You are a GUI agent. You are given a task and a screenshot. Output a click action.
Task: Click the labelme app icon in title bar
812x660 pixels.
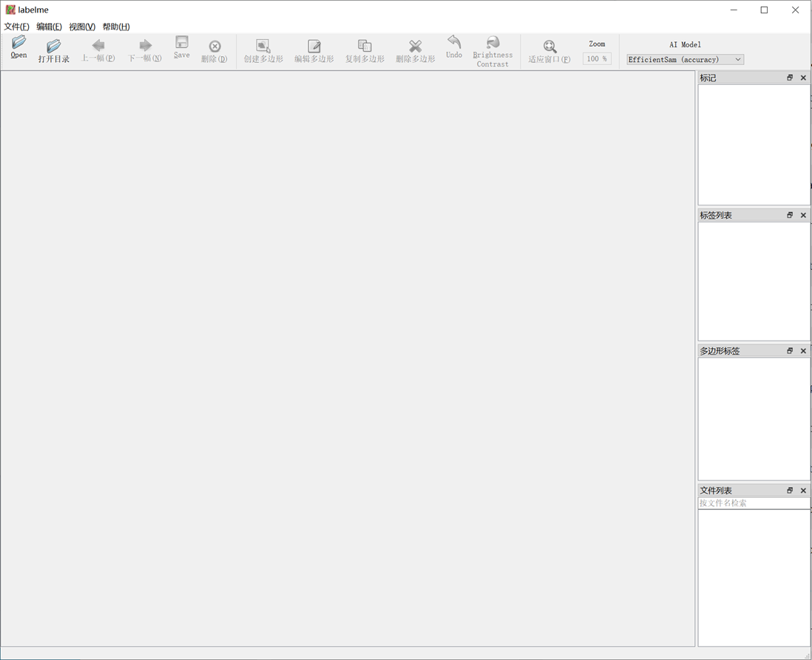tap(10, 10)
